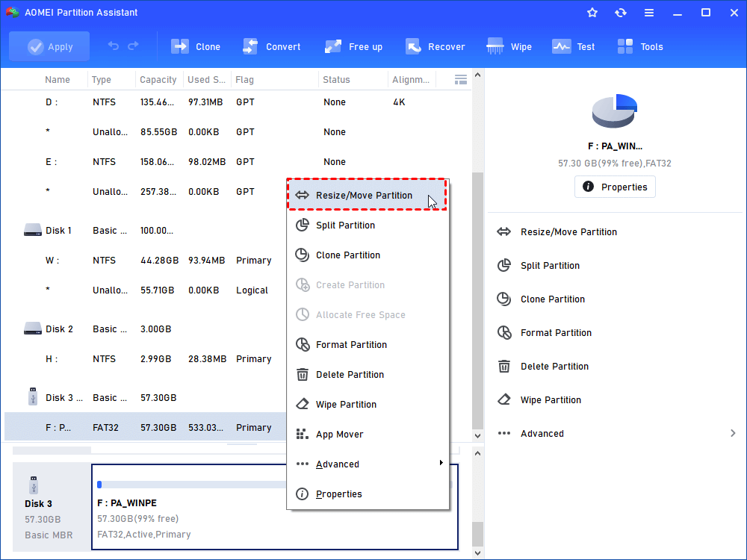
Task: Choose Wipe Partition in context menu
Action: coord(368,404)
